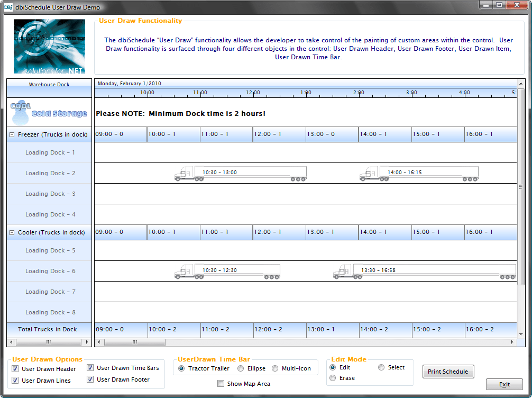532x398 pixels.
Task: Click the Minimum Dock time note text
Action: click(180, 114)
